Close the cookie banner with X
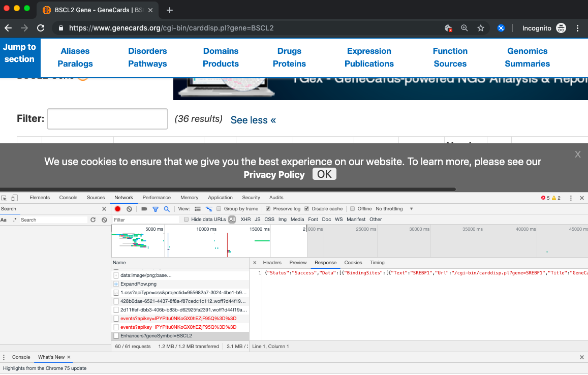The image size is (588, 375). click(x=578, y=154)
